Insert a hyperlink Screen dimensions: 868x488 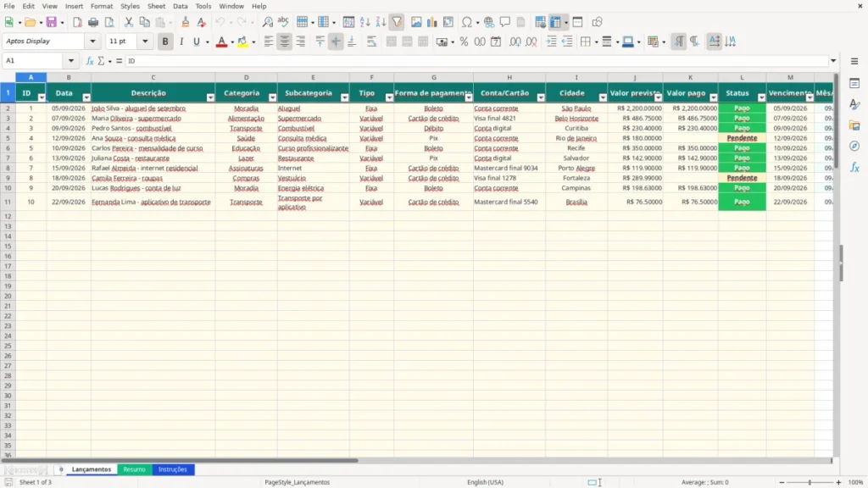[x=489, y=22]
